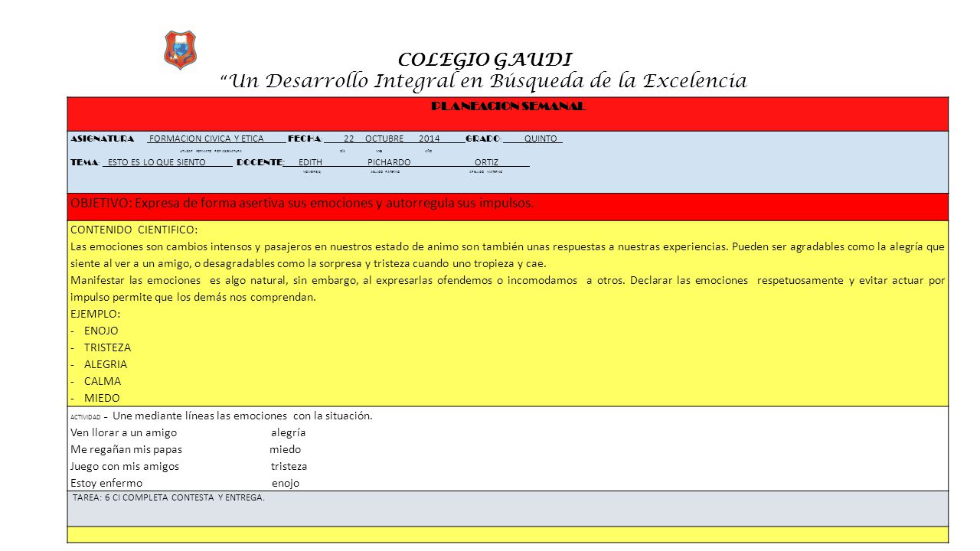This screenshot has height=551, width=980.
Task: Click the list item CALMA
Action: [x=103, y=381]
